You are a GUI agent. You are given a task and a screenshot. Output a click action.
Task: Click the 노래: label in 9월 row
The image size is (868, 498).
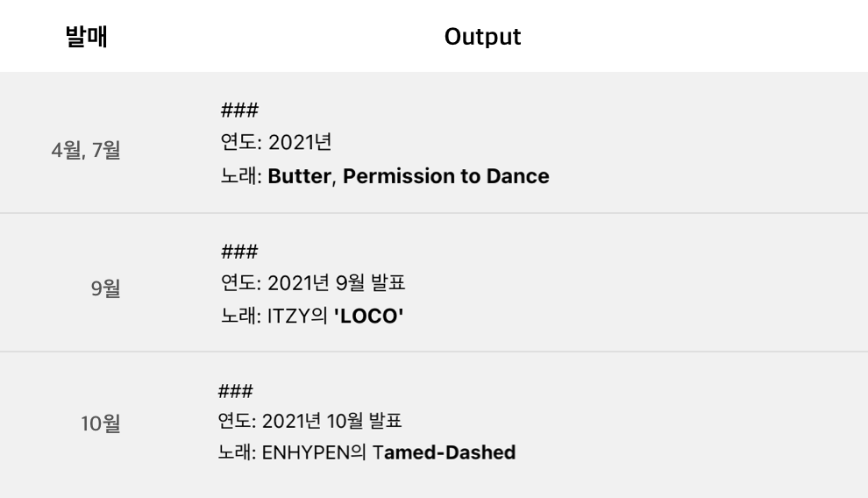(241, 316)
